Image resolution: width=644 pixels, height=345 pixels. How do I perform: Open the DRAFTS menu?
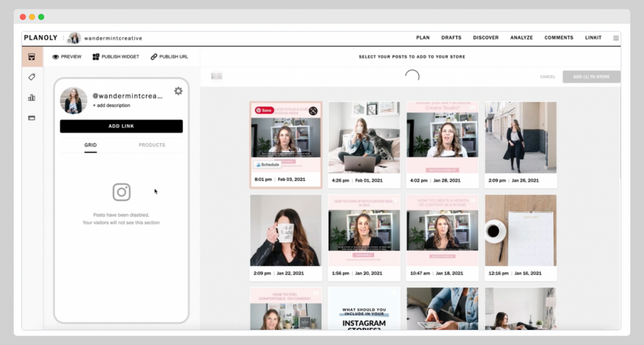[x=452, y=37]
